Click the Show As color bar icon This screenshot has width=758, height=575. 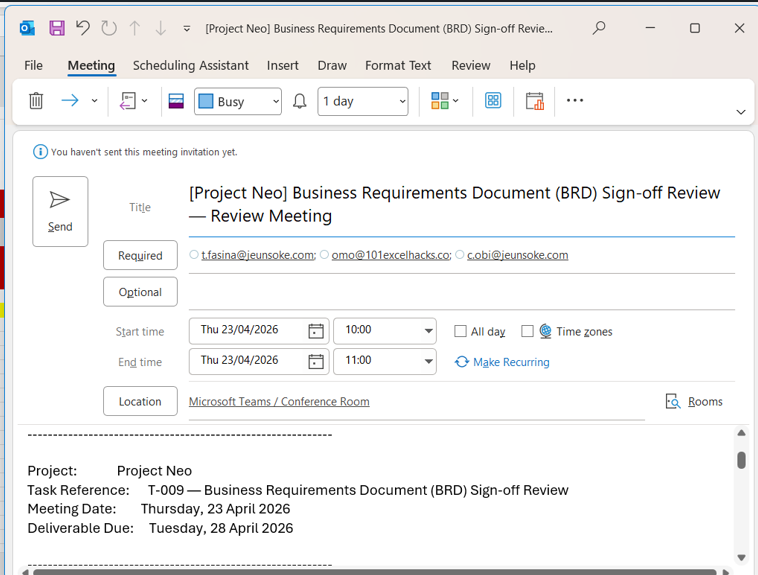click(176, 101)
